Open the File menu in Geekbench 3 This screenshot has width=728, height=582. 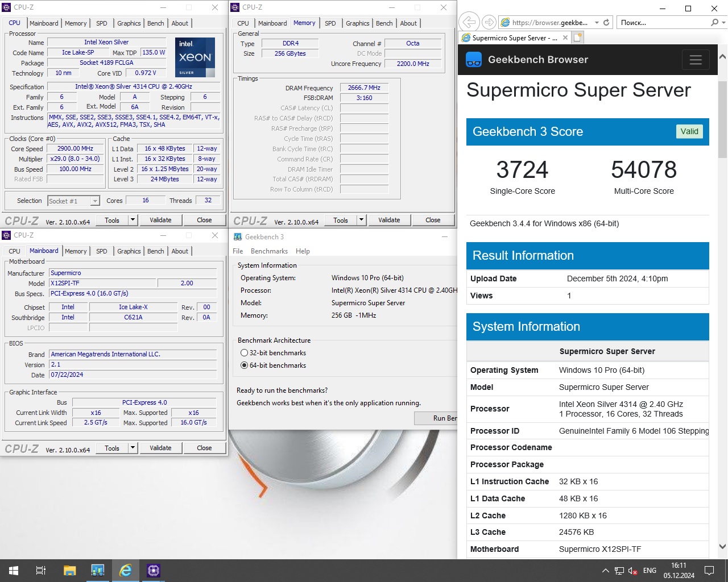coord(238,251)
